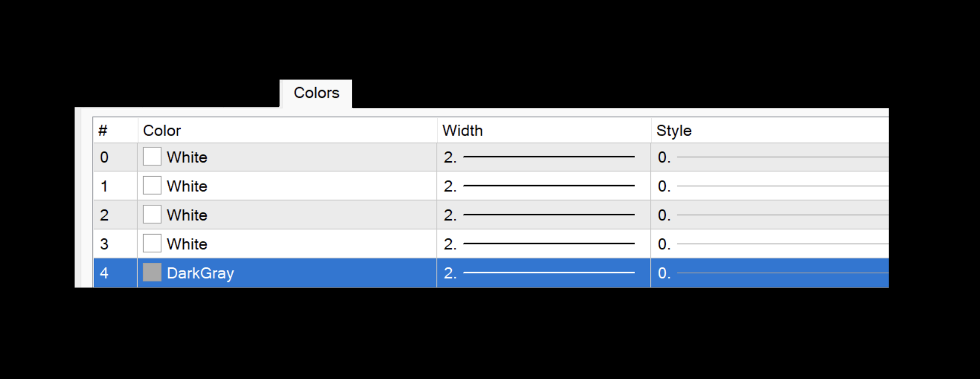The image size is (980, 379).
Task: Click the white color swatch in row 3
Action: (x=152, y=243)
